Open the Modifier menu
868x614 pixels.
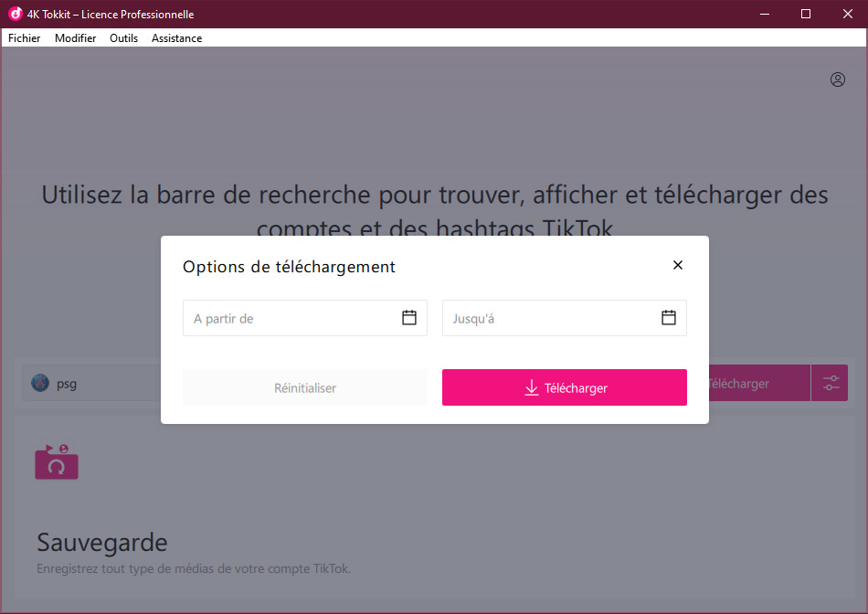point(75,38)
